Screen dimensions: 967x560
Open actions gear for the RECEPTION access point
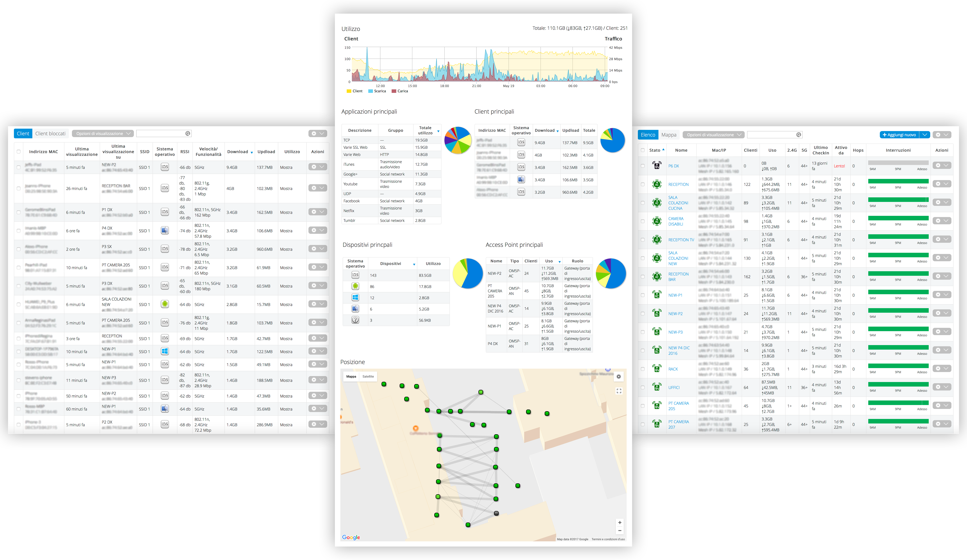click(942, 184)
